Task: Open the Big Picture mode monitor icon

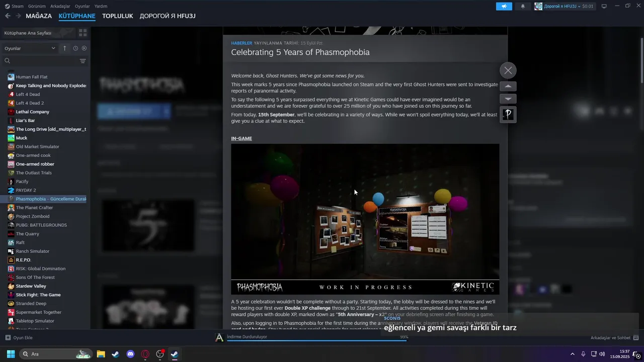Action: 604,6
